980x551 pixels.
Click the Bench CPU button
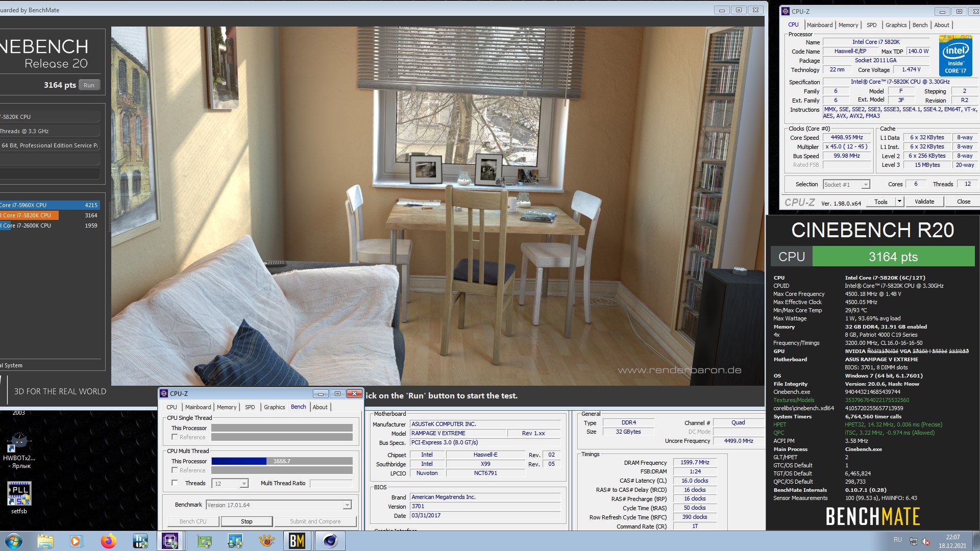(193, 521)
